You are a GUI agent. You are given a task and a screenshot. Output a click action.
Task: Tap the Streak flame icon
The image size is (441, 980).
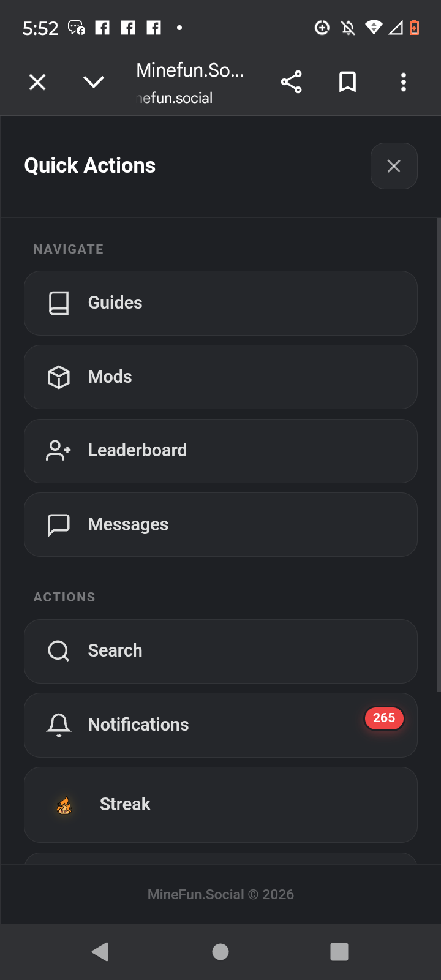click(x=64, y=805)
